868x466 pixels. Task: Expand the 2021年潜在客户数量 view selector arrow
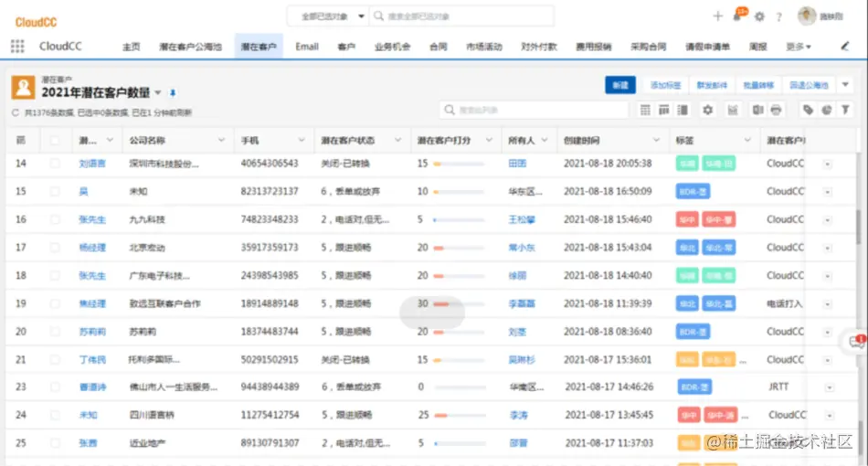click(x=158, y=93)
